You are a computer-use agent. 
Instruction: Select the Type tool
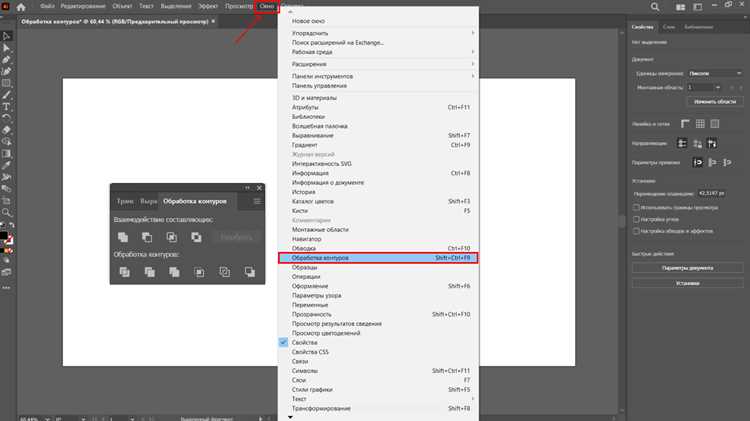click(x=6, y=107)
